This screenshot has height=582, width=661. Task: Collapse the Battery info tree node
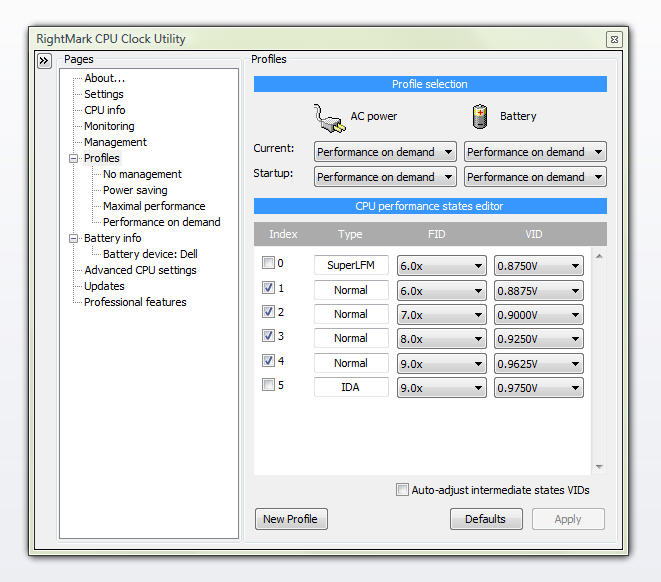pos(73,239)
